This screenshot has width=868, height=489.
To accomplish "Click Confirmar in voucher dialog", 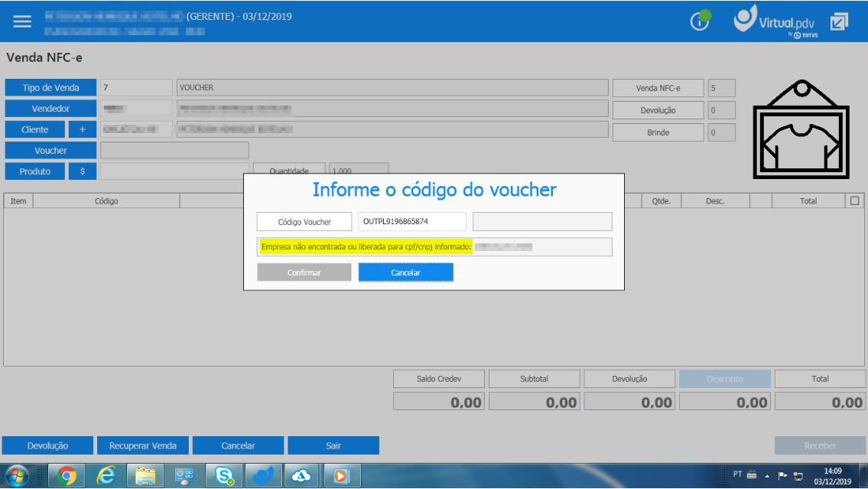I will (304, 272).
